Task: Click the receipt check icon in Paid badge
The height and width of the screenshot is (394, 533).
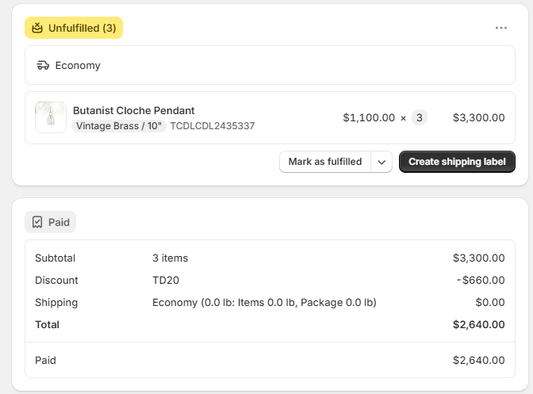Action: (37, 222)
